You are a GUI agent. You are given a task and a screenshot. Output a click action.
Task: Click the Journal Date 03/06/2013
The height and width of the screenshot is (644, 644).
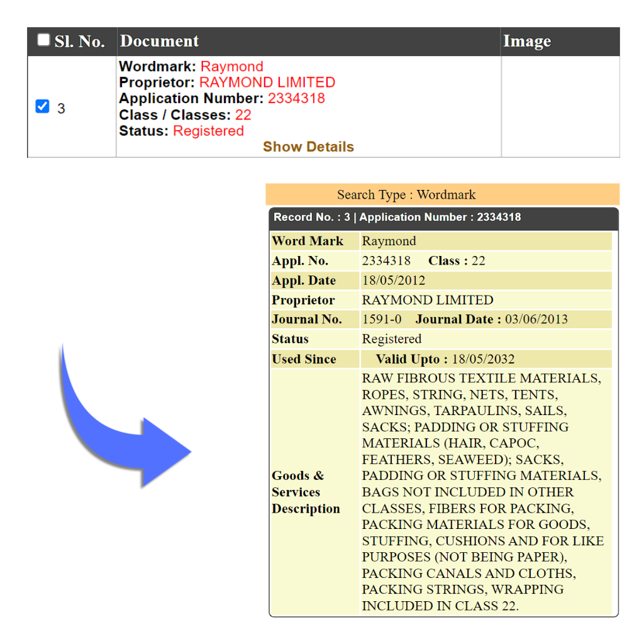pos(536,319)
